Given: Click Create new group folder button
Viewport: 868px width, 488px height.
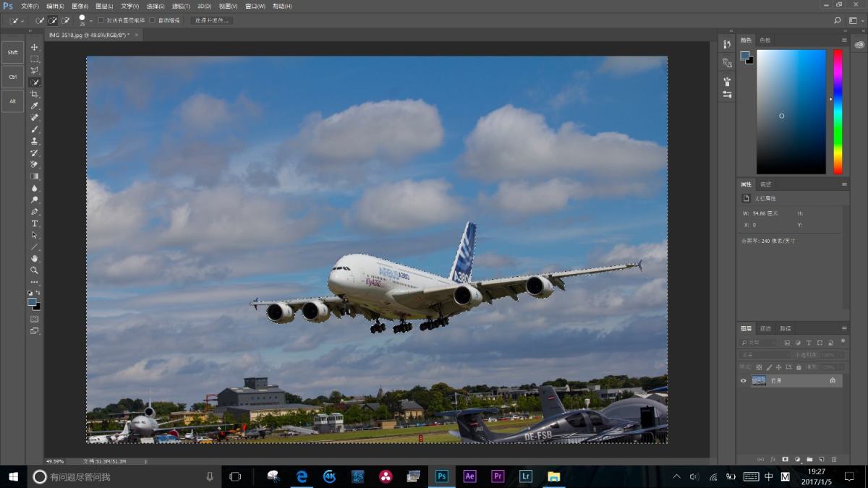Looking at the screenshot, I should [809, 459].
